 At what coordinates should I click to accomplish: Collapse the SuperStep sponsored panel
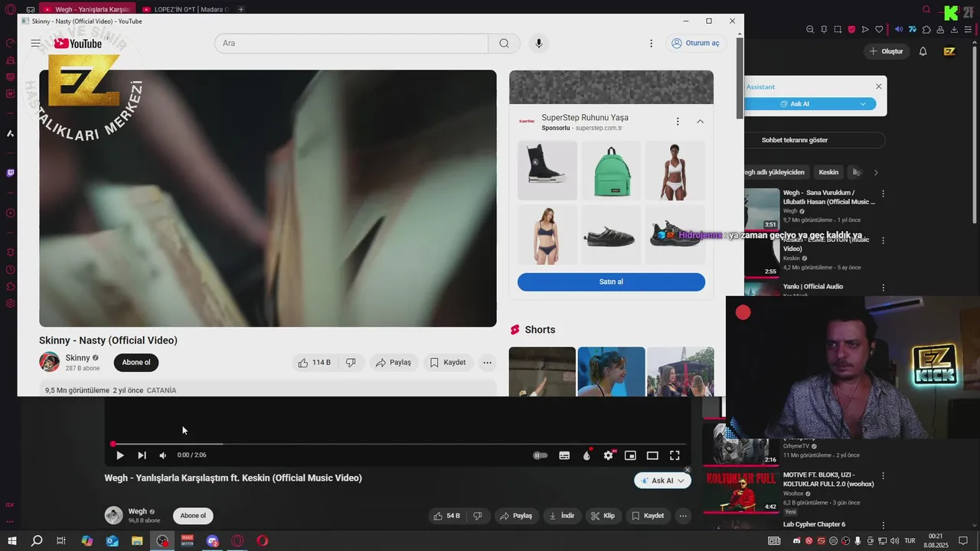[x=700, y=122]
